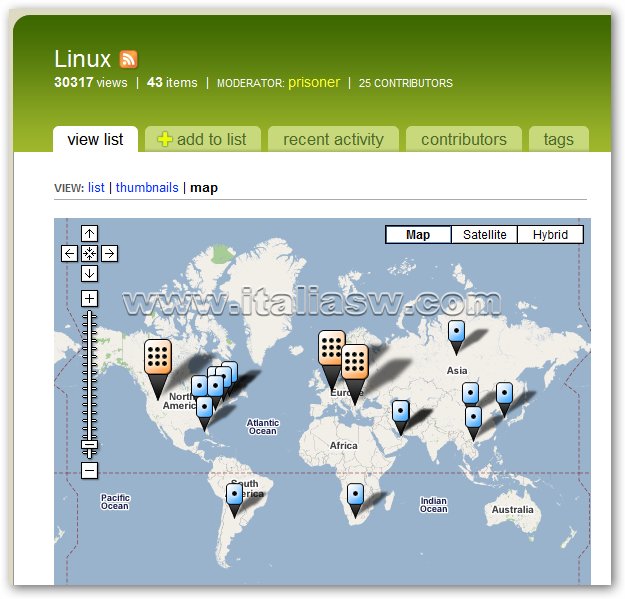This screenshot has height=599, width=625.
Task: Open moderator prisoner's profile
Action: [314, 82]
